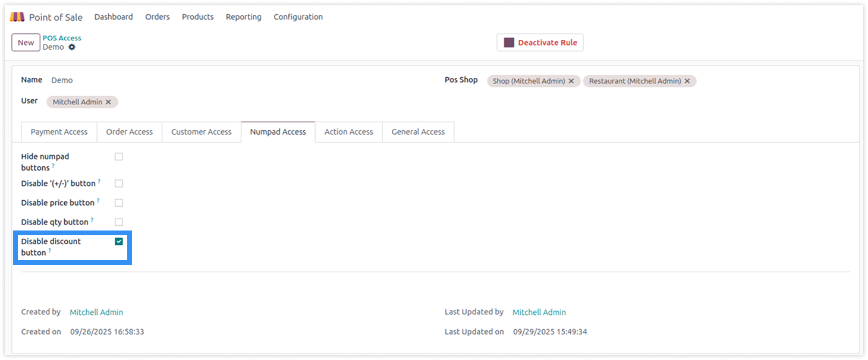Enable the Hide numpad buttons checkbox
Image resolution: width=868 pixels, height=360 pixels.
pyautogui.click(x=119, y=157)
